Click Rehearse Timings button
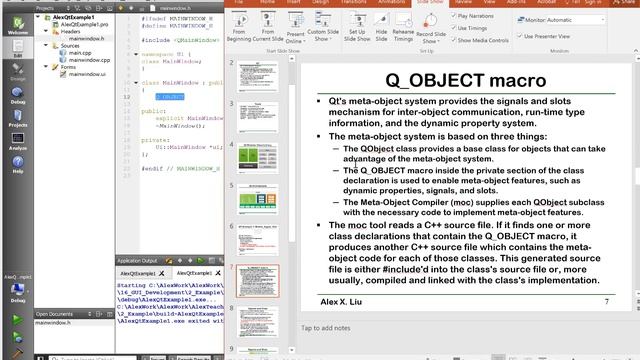 click(403, 27)
